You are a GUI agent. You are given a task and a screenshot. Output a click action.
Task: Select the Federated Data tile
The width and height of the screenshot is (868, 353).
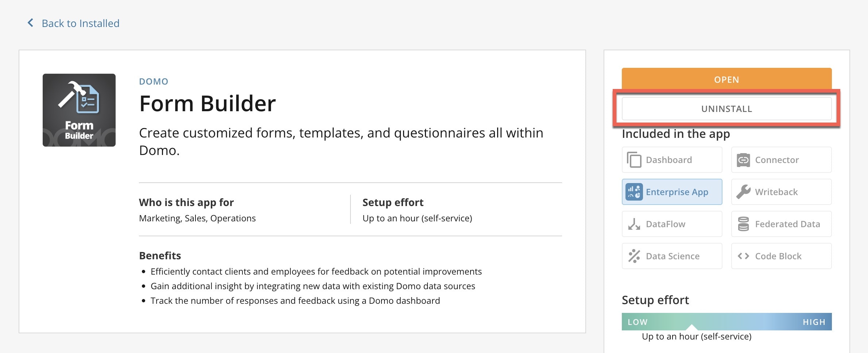(781, 224)
